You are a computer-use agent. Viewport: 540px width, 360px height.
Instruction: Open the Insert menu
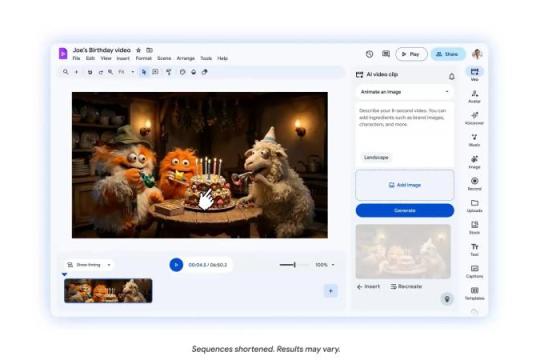[123, 58]
